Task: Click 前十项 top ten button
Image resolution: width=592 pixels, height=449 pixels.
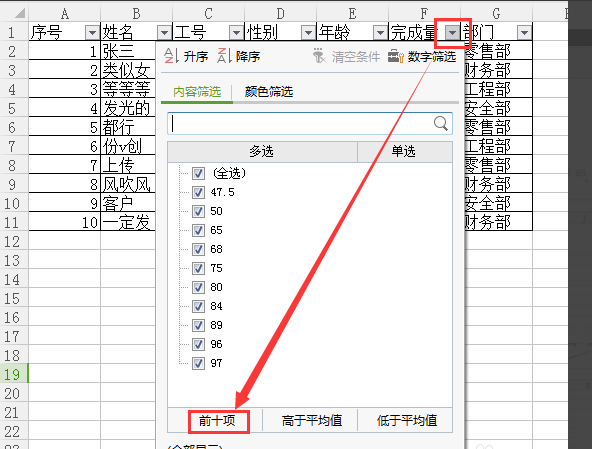Action: click(217, 420)
